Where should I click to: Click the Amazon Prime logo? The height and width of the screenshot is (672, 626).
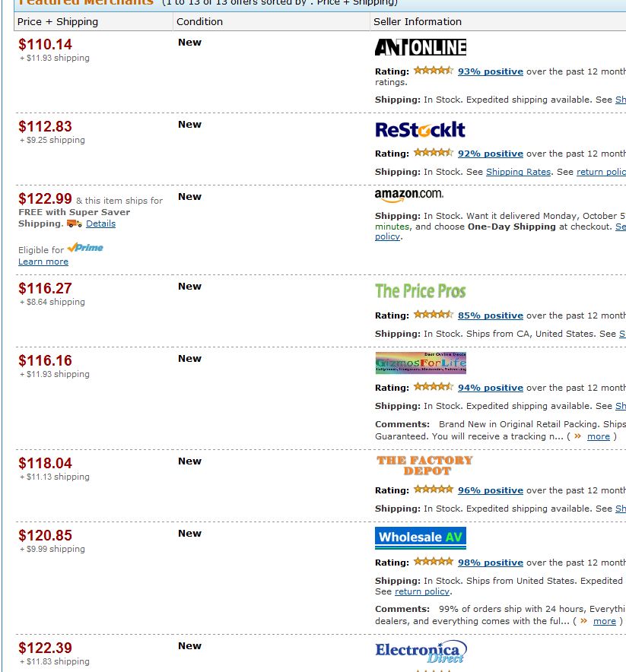[85, 248]
